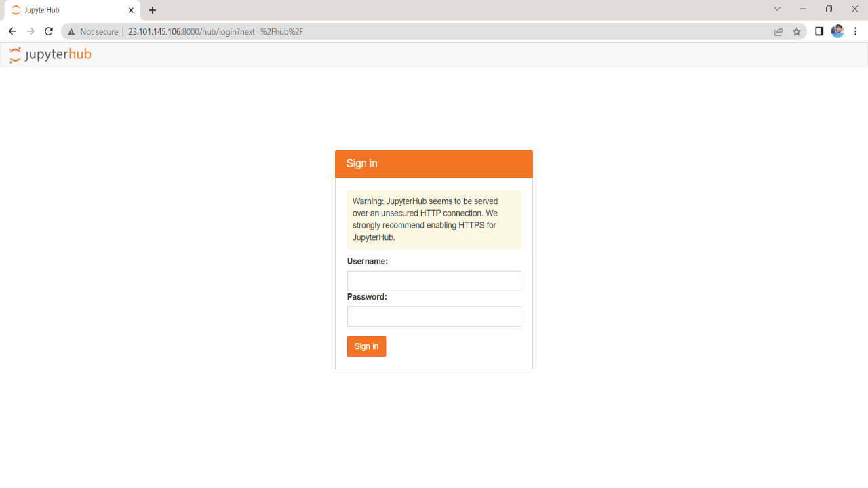Click the Password input field
868x488 pixels.
434,317
